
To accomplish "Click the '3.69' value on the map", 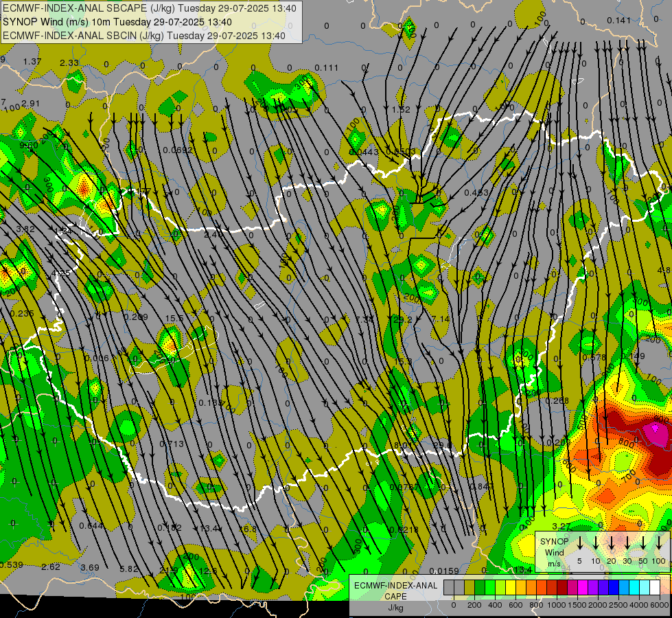I will point(90,567).
